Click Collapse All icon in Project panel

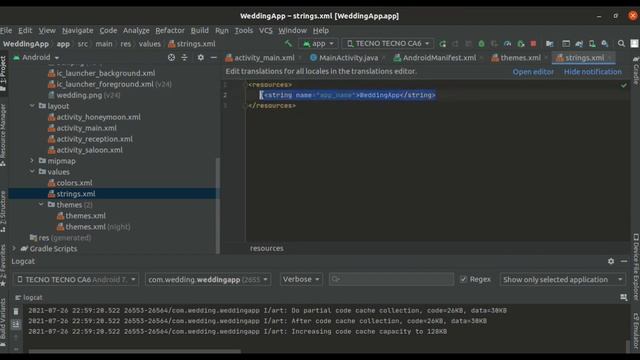184,58
